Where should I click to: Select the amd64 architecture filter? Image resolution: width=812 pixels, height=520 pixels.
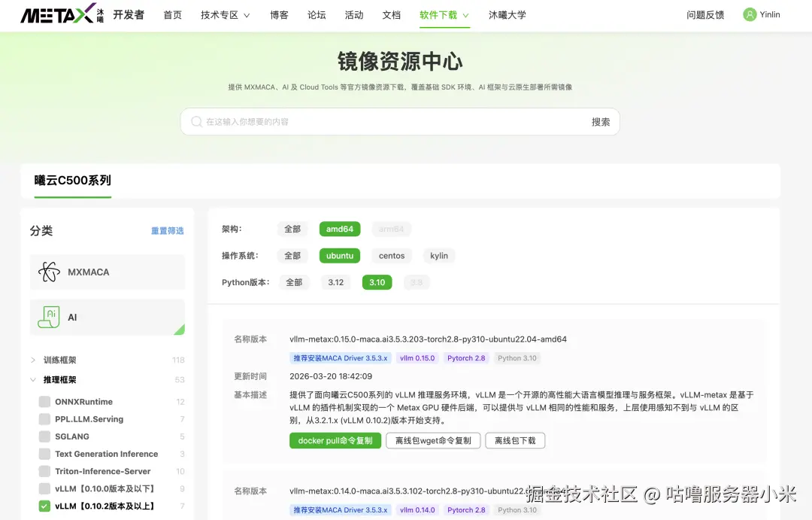340,229
